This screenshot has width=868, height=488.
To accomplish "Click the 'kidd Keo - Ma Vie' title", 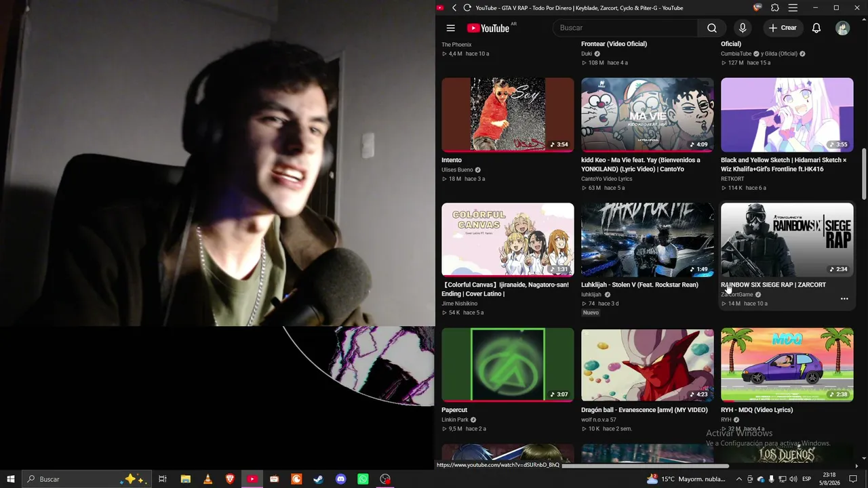I will [x=641, y=165].
